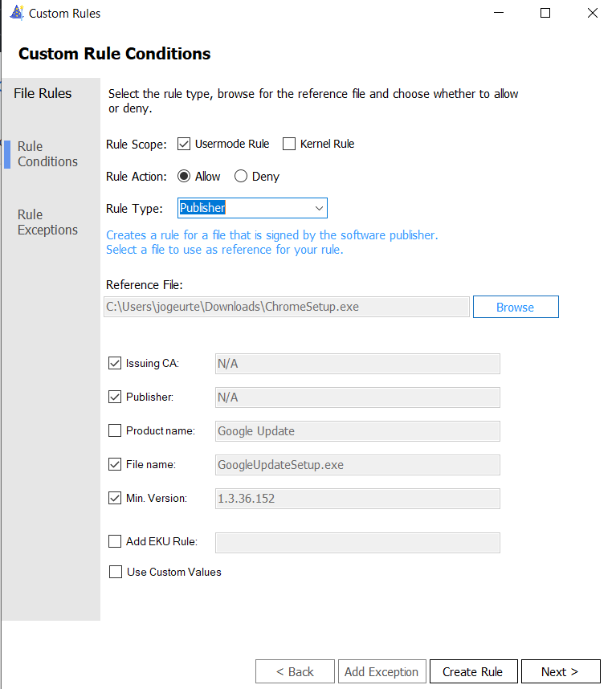Select the Deny rule action
Screen dimensions: 616x689
[x=241, y=176]
